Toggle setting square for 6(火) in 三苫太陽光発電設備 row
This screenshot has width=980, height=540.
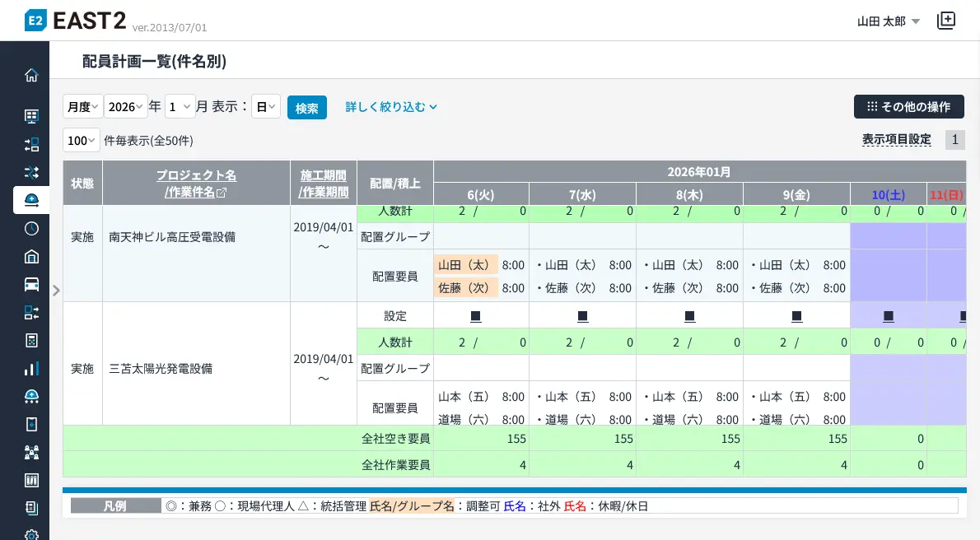click(476, 316)
